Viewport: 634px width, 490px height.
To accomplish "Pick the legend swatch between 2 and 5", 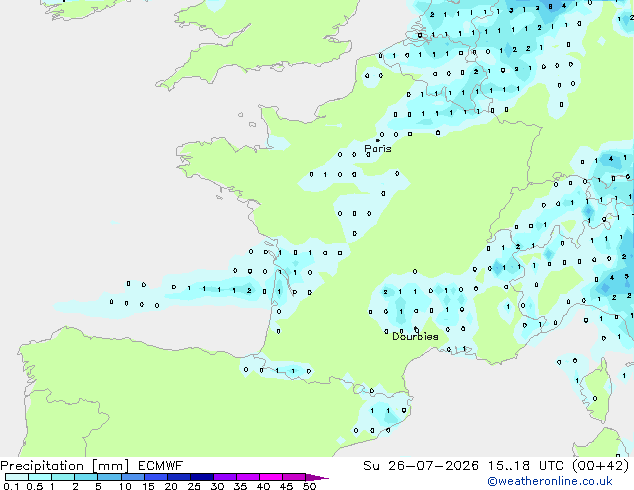I will (86, 477).
